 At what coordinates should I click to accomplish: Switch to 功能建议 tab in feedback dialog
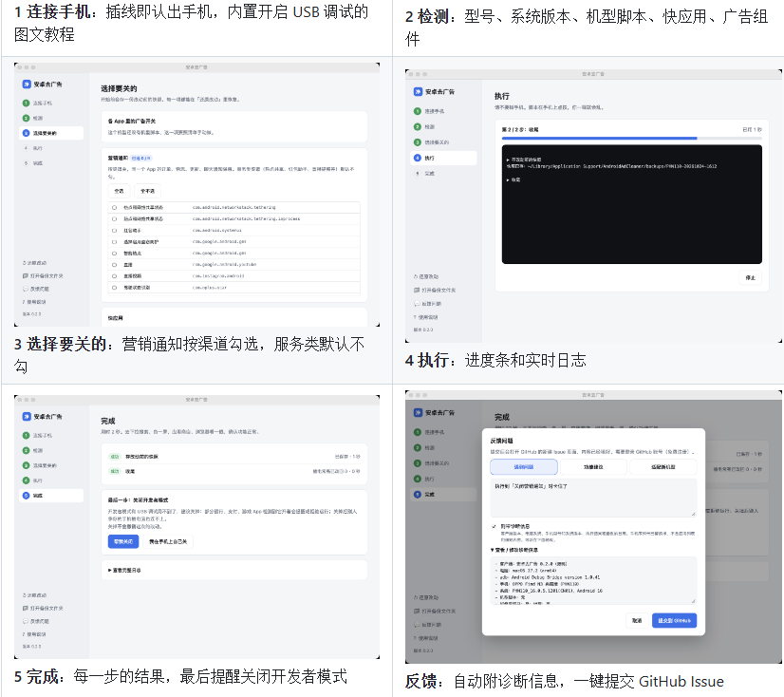593,467
